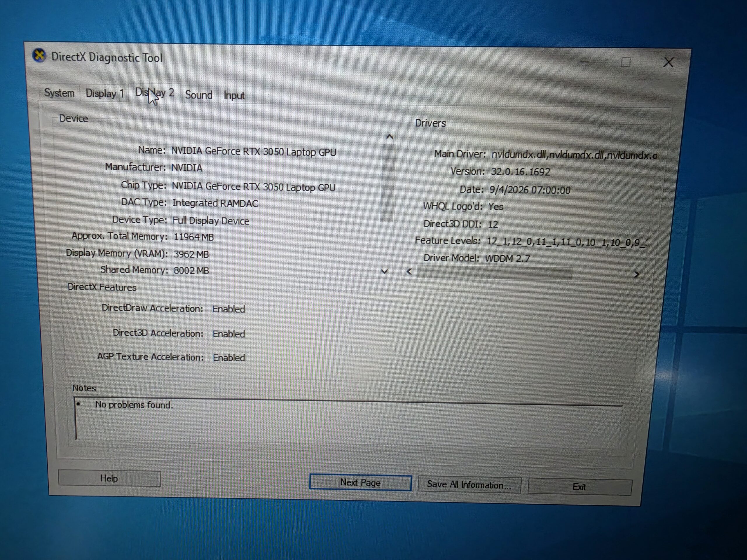Click the Direct3D Acceleration "Enabled" value
Viewport: 747px width, 560px height.
click(x=229, y=334)
